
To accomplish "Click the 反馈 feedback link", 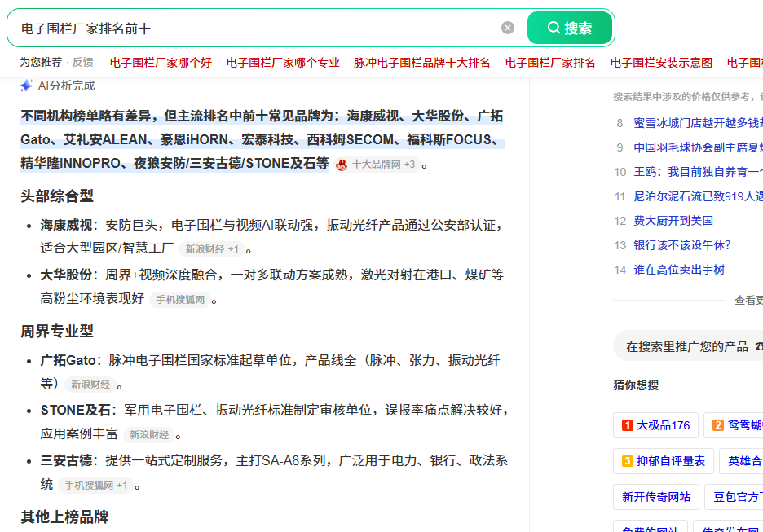I will tap(82, 62).
